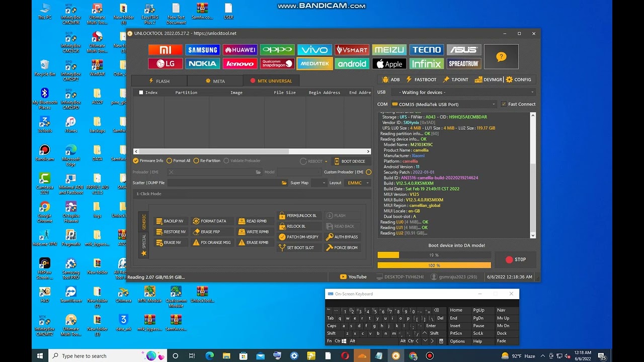644x362 pixels.
Task: Open the COM port dropdown
Action: pyautogui.click(x=444, y=104)
